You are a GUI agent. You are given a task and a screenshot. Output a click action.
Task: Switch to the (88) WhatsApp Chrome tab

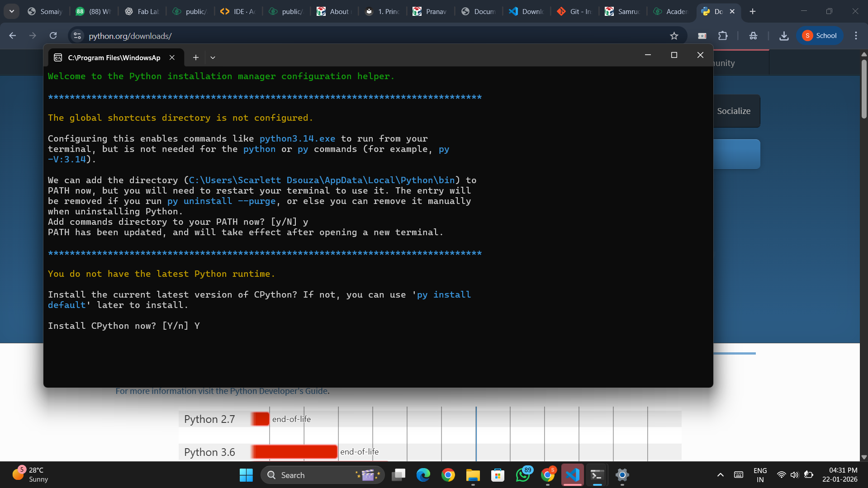[x=93, y=11]
